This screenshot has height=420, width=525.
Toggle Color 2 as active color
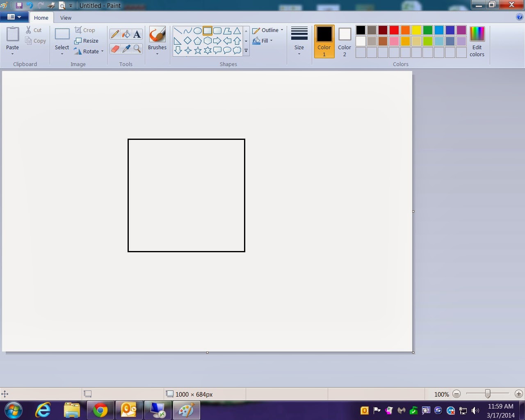344,41
